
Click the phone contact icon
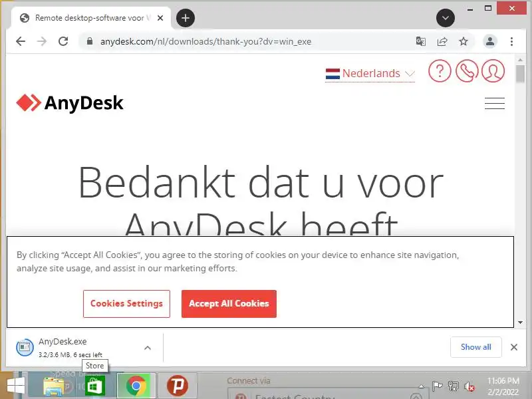coord(467,71)
